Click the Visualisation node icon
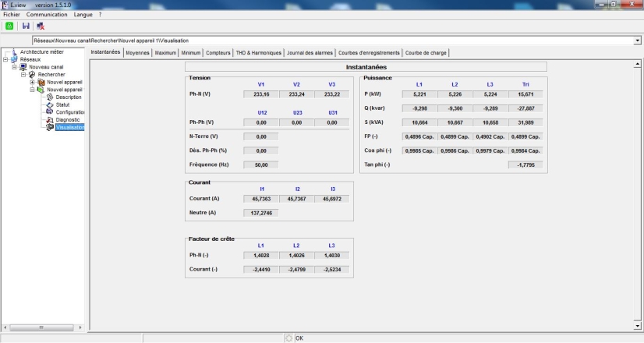The width and height of the screenshot is (644, 343). [x=50, y=127]
